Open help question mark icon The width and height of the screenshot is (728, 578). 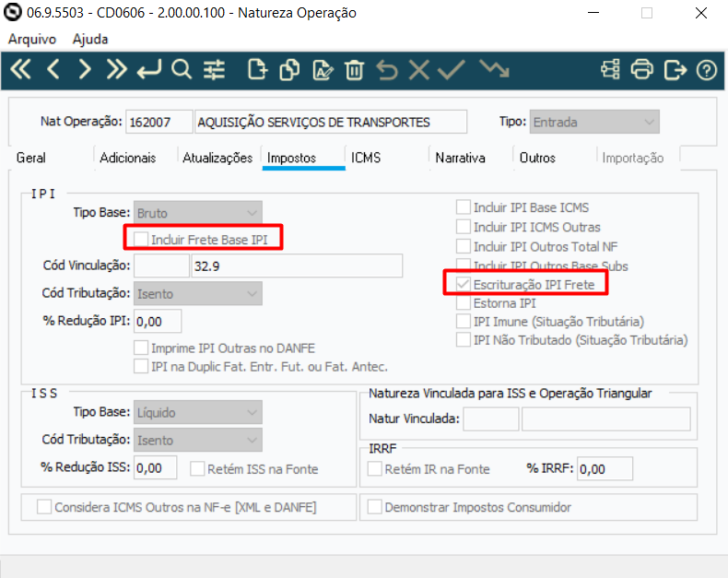707,70
